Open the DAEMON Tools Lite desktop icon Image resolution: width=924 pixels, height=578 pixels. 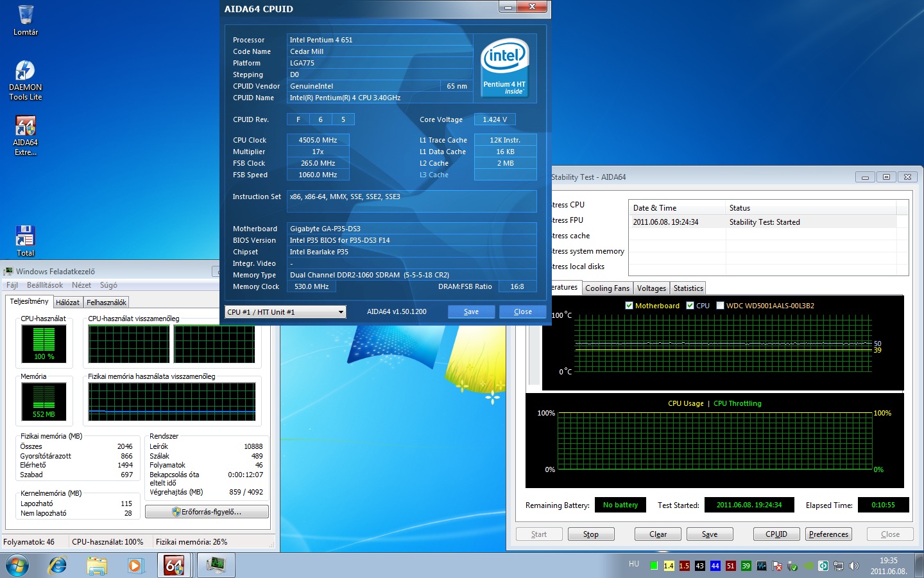point(26,80)
